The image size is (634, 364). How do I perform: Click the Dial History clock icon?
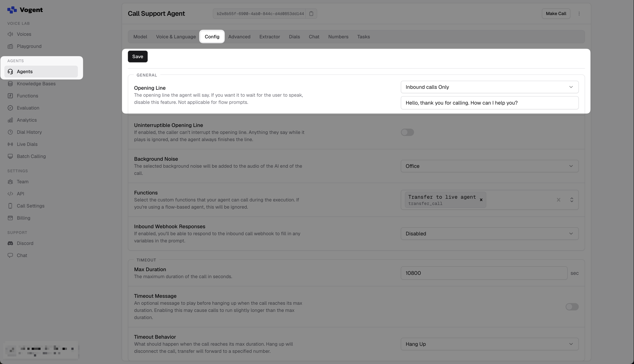click(10, 132)
